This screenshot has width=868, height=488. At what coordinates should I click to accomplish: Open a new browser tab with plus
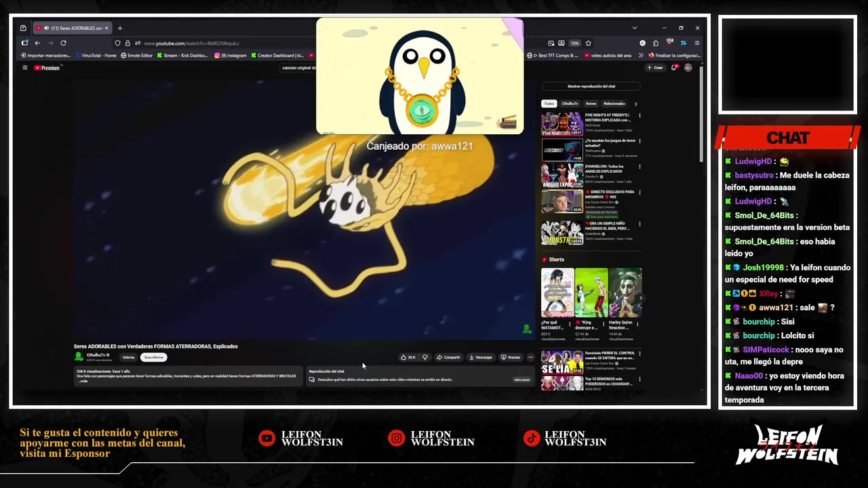tap(120, 28)
